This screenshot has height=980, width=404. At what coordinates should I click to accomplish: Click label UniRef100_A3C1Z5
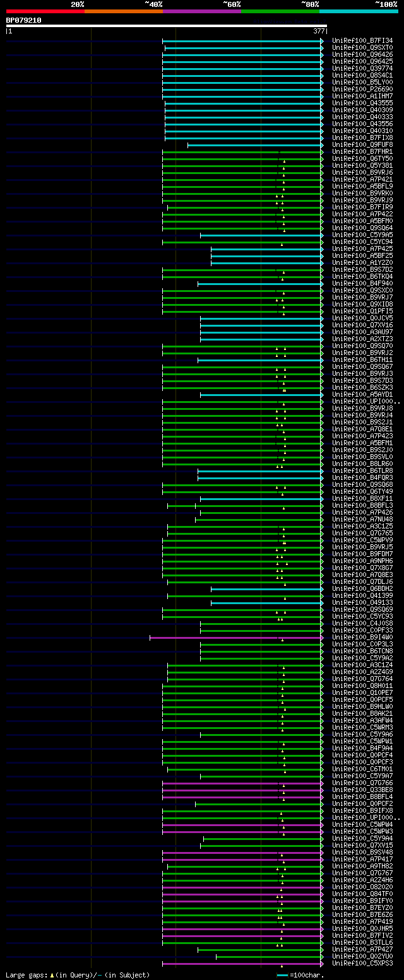point(362,527)
